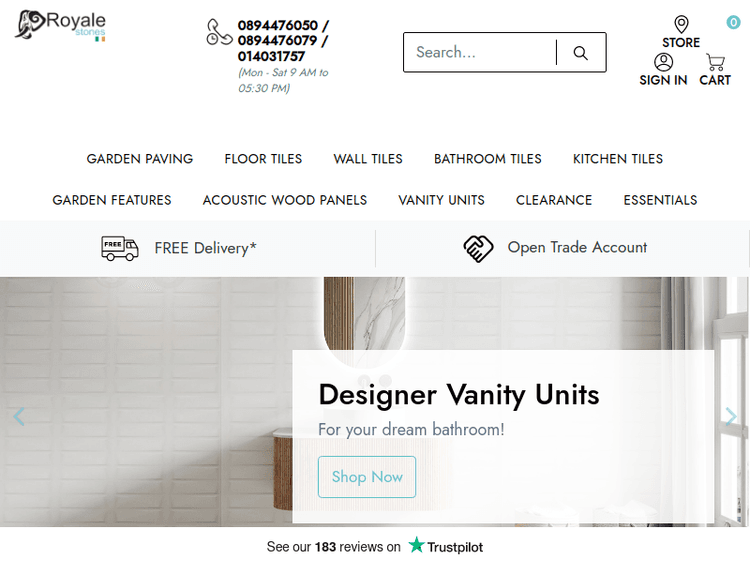
Task: Open the Floor Tiles menu
Action: 263,159
